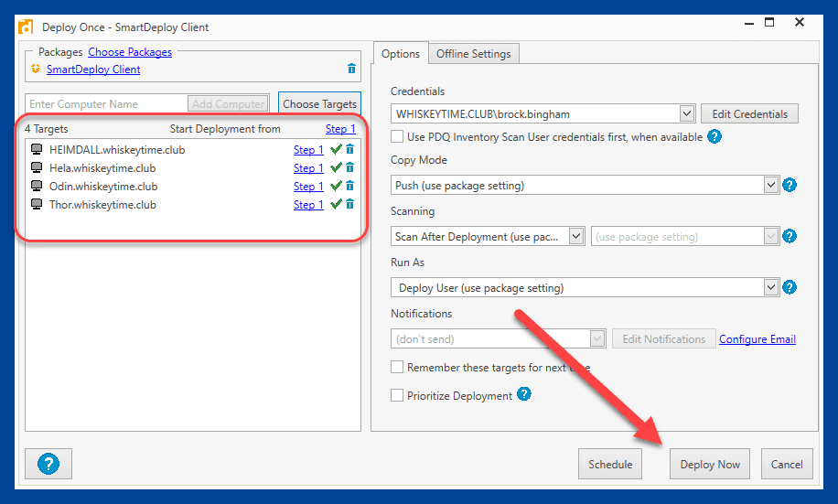
Task: Check Remember these targets for next time
Action: pyautogui.click(x=396, y=367)
